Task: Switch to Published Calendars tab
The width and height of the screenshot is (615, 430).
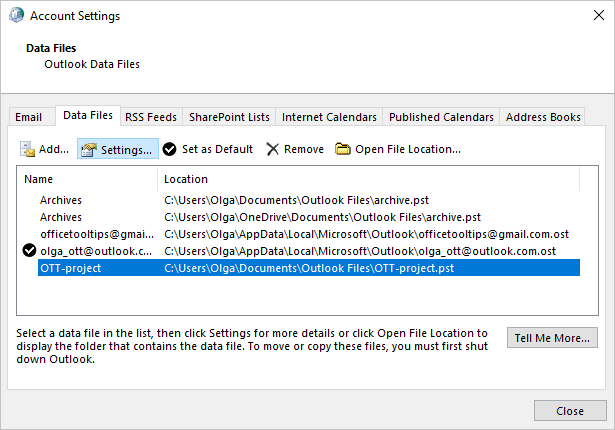Action: [441, 117]
